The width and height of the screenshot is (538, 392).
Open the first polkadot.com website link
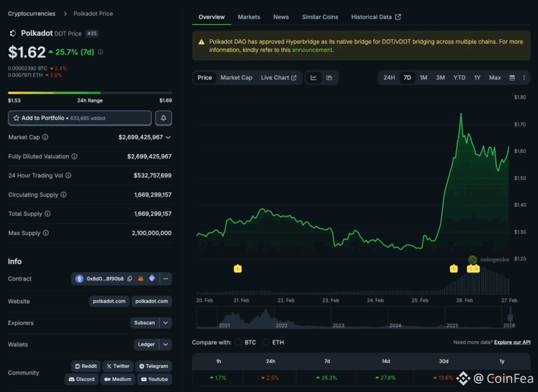click(x=109, y=301)
